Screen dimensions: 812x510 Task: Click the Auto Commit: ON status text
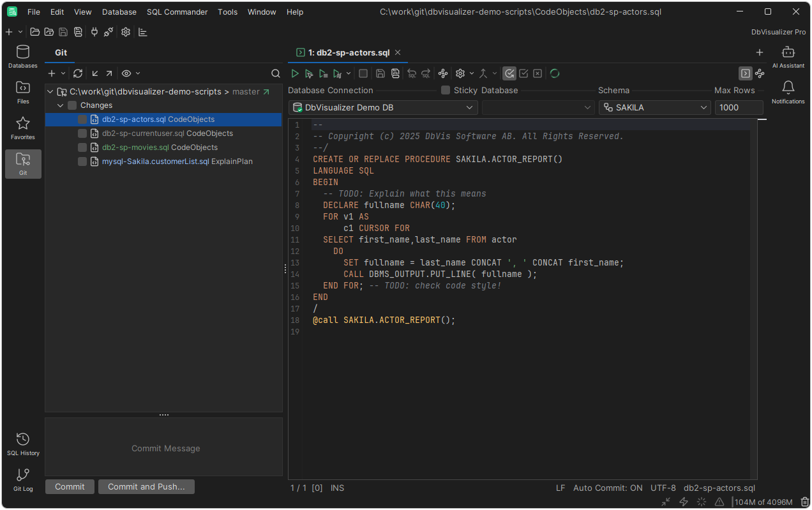[608, 488]
